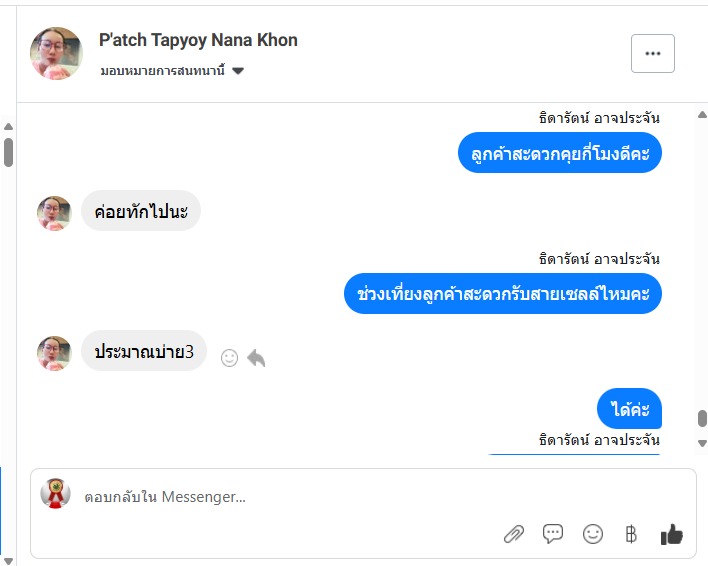Click the ค่อยทักไปนะ message bubble
Image resolution: width=708 pixels, height=566 pixels.
click(x=141, y=211)
